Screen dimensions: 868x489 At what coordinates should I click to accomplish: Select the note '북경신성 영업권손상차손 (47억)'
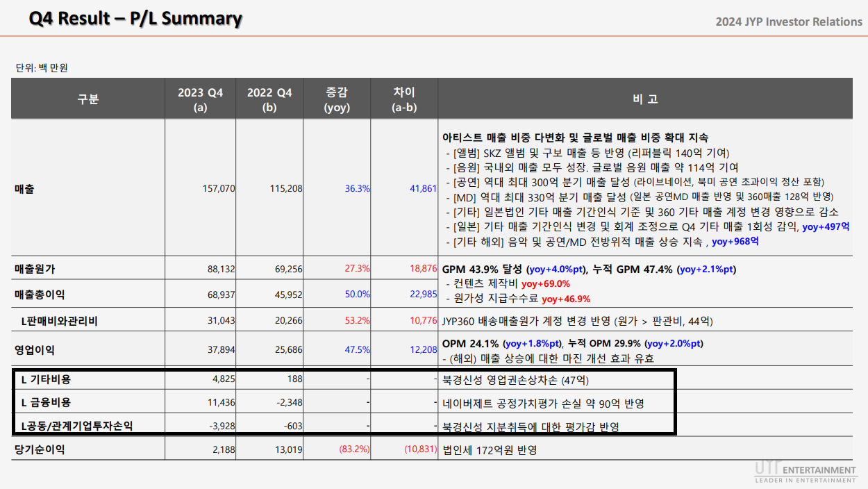click(x=516, y=380)
